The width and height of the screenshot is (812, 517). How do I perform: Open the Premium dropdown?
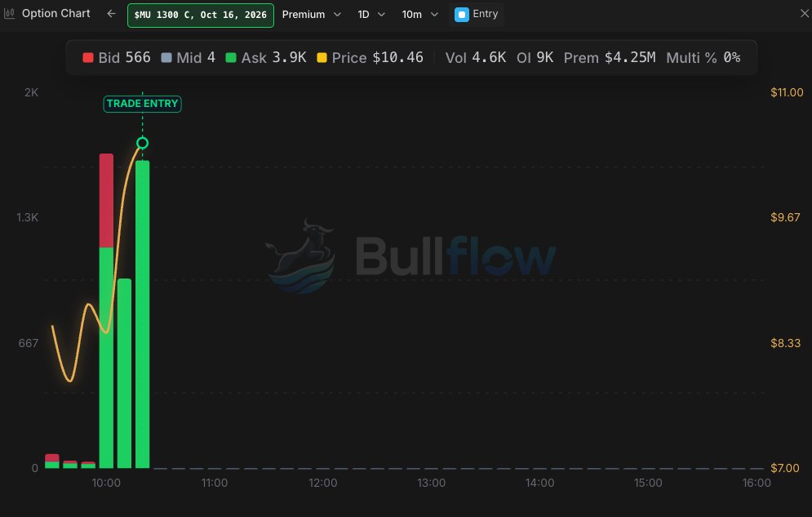point(311,15)
